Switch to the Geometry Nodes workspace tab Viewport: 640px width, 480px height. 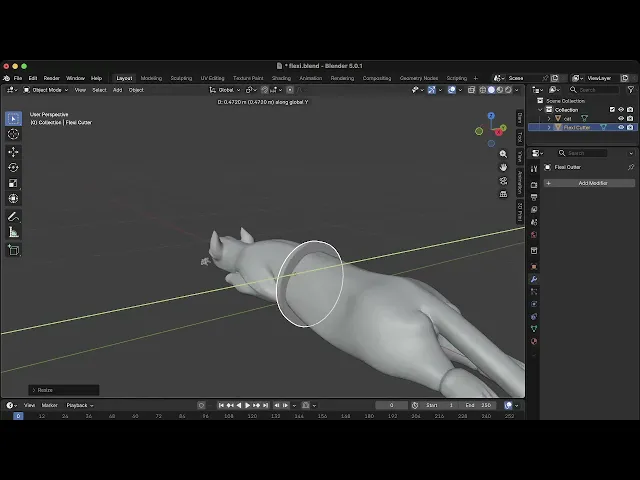[419, 78]
